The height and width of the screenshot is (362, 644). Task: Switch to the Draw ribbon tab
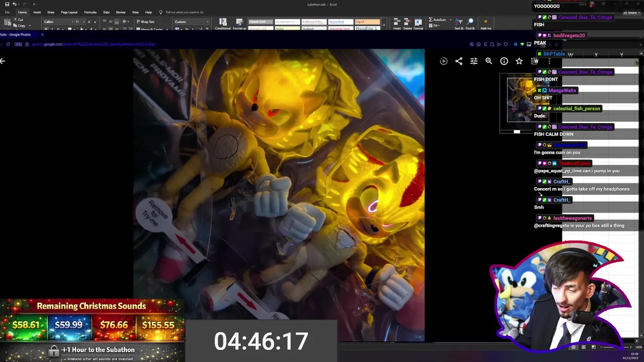pyautogui.click(x=51, y=12)
